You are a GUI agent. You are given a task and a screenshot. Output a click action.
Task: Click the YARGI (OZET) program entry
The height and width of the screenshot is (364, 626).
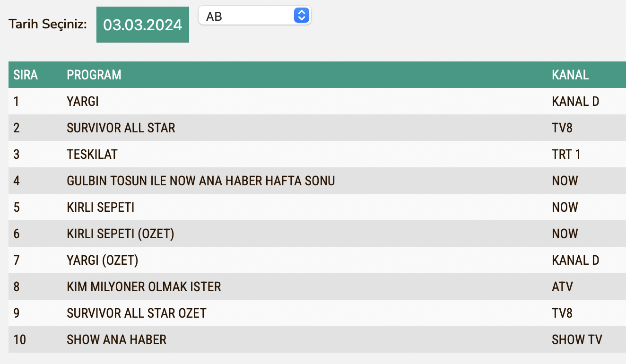[x=103, y=260]
